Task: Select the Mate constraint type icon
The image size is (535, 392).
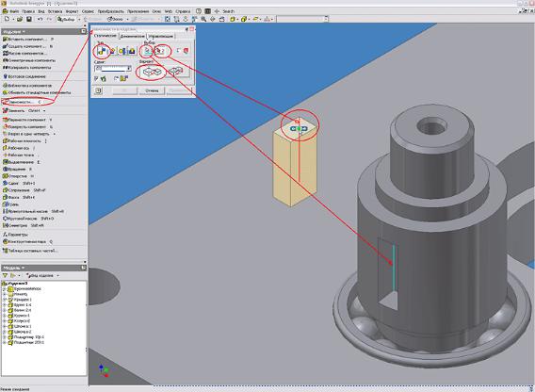Action: click(x=102, y=51)
